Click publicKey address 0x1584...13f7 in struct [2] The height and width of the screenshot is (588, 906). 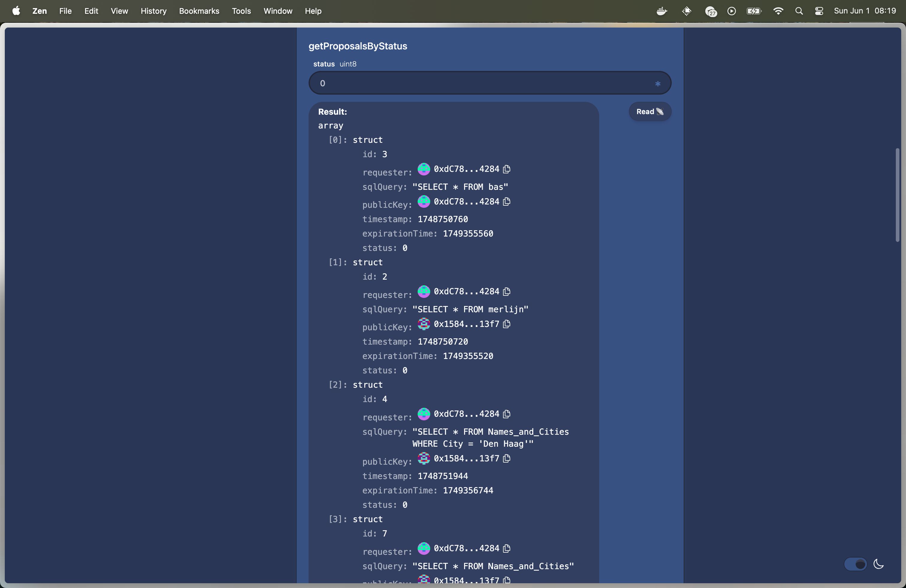click(x=466, y=458)
